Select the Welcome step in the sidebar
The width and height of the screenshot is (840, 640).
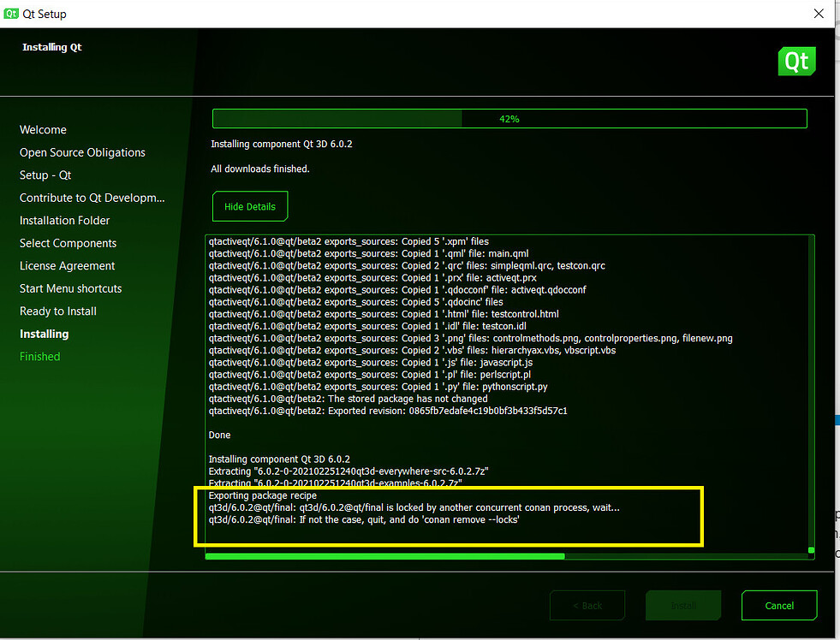point(43,129)
